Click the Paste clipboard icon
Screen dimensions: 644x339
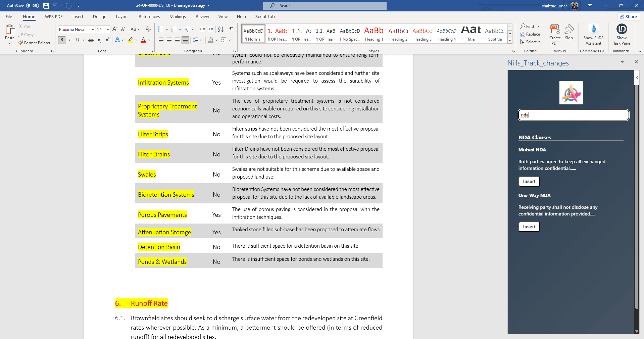pos(10,30)
